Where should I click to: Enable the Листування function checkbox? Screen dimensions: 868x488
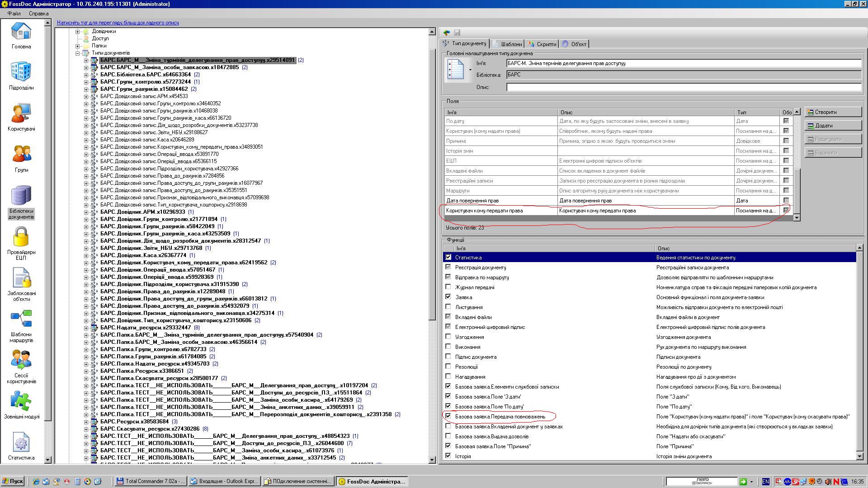tap(448, 307)
